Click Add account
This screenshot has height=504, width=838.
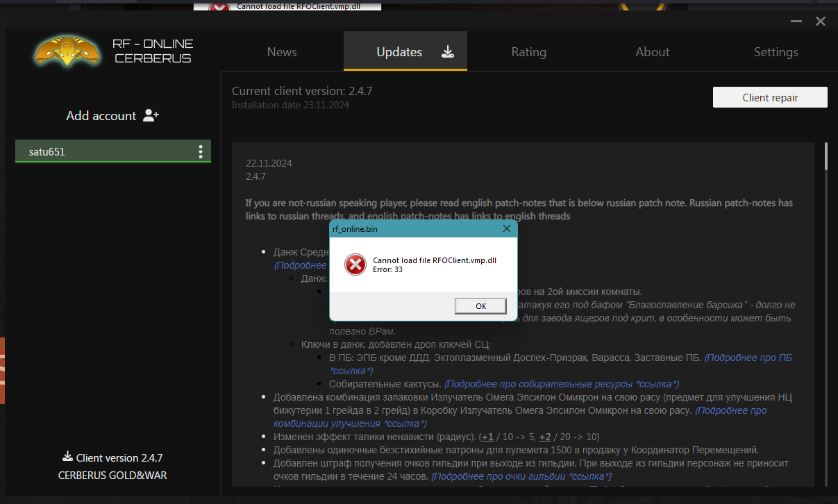click(101, 116)
